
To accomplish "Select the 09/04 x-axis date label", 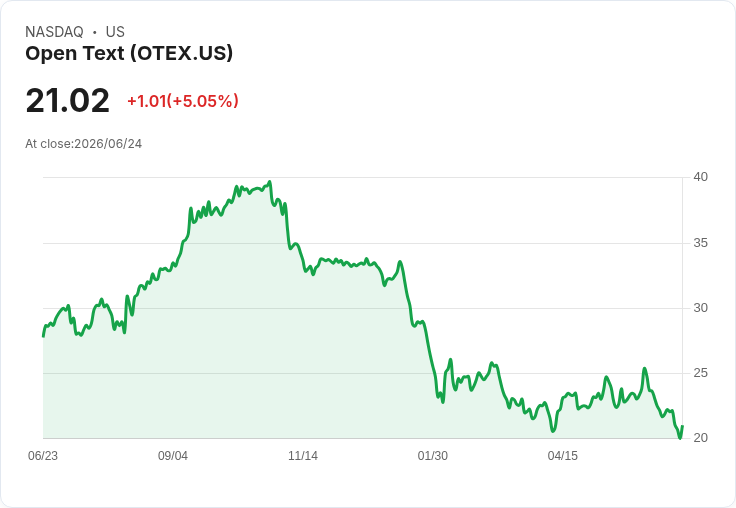I will pos(173,456).
